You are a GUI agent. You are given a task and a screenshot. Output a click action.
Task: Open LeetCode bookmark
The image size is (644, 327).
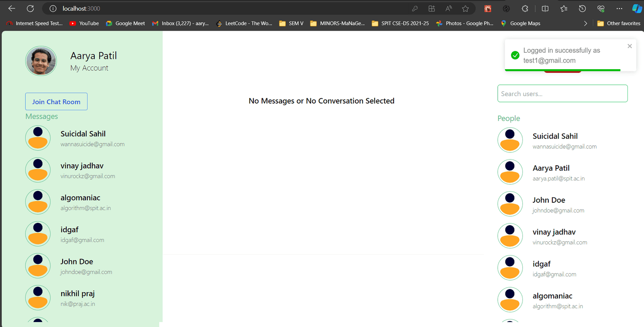click(244, 23)
